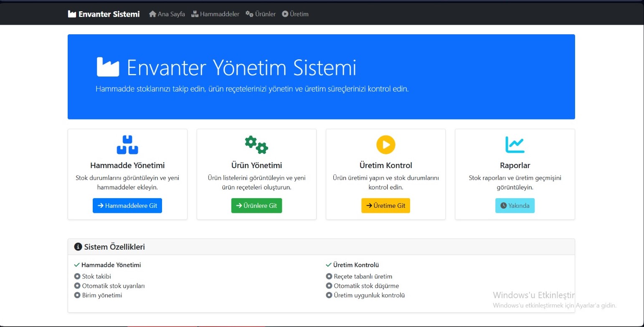The width and height of the screenshot is (644, 327).
Task: Click the Reçete tabanlı üretim list item
Action: coord(363,276)
